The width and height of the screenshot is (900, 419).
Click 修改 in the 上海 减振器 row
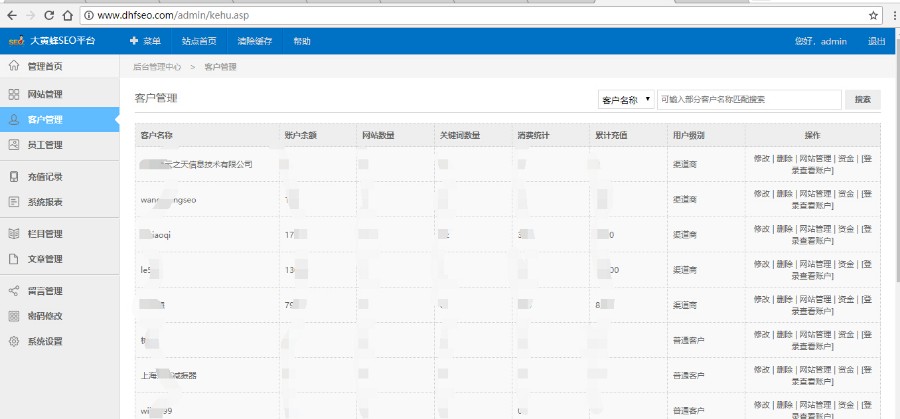click(761, 370)
